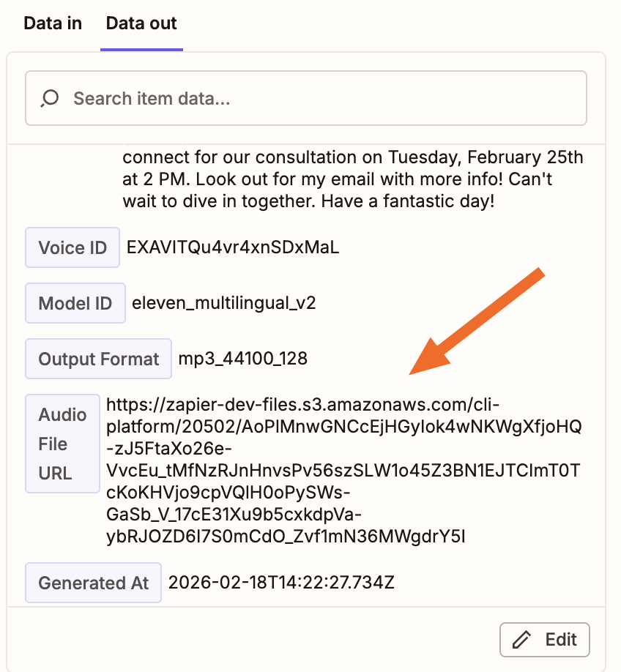Select the Model ID field label pill
621x672 pixels.
point(75,303)
